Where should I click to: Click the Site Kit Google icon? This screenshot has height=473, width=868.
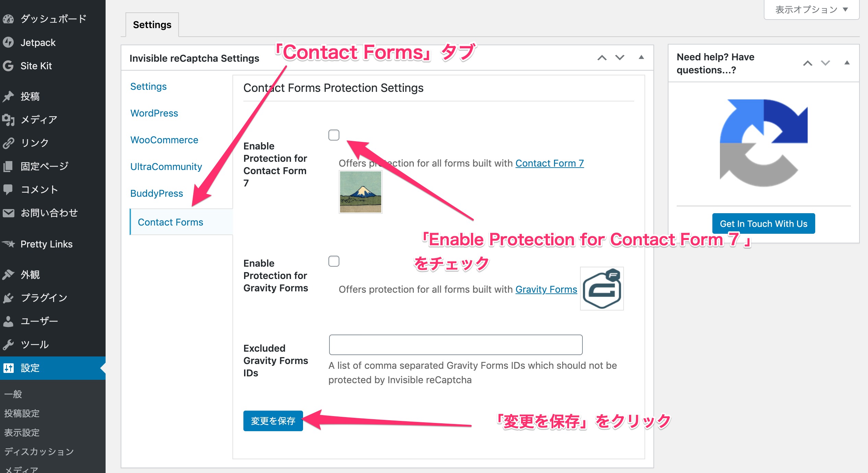coord(8,66)
